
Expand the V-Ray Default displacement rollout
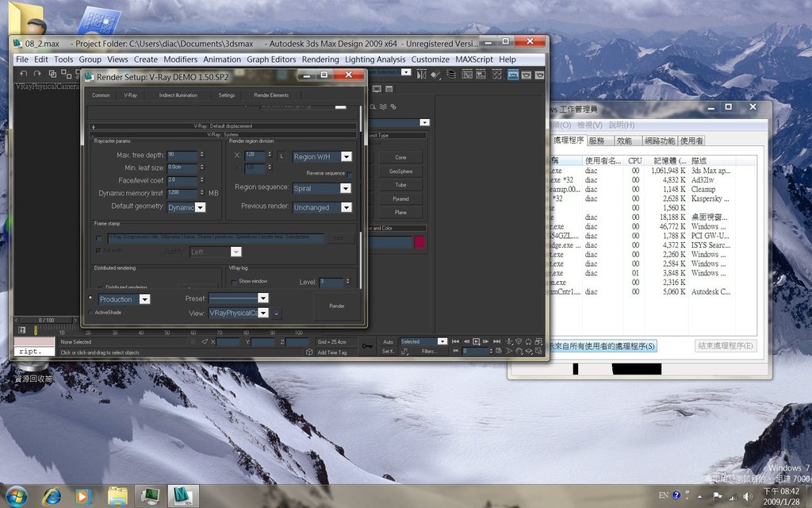(x=223, y=126)
